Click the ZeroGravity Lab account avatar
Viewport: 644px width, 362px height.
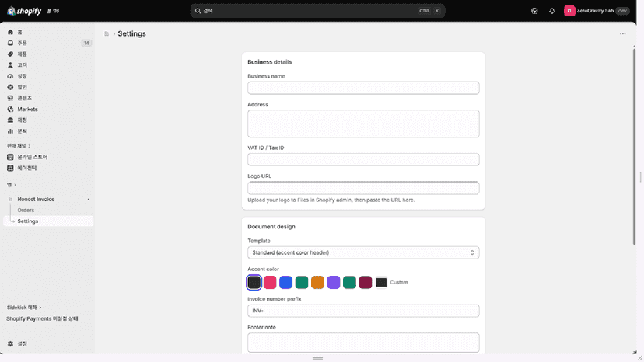pyautogui.click(x=569, y=11)
